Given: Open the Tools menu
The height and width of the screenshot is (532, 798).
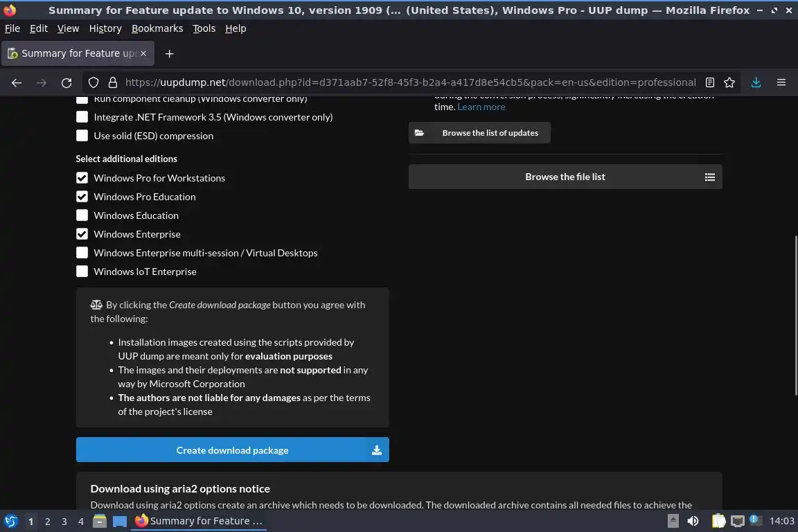Looking at the screenshot, I should [204, 28].
